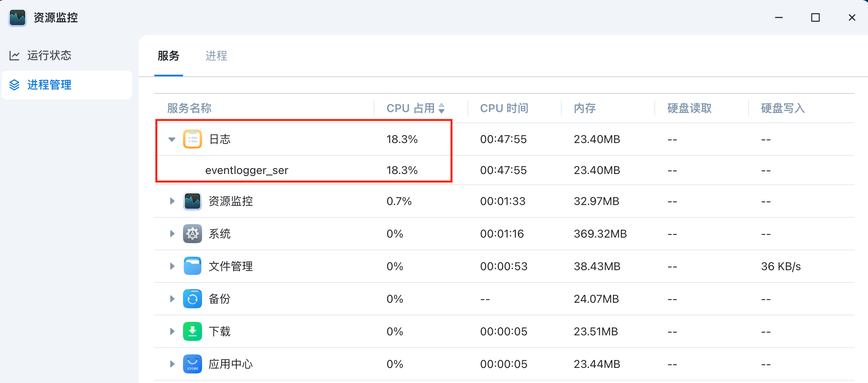Expand the 文件管理 service row
This screenshot has width=868, height=383.
coord(172,266)
